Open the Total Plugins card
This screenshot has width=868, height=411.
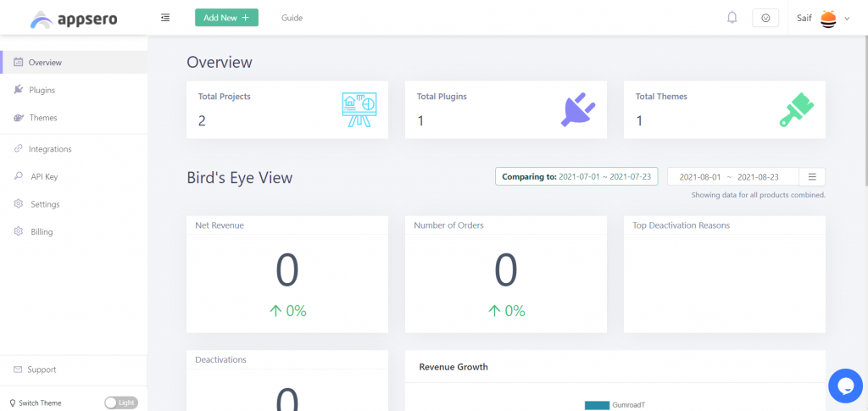click(506, 109)
